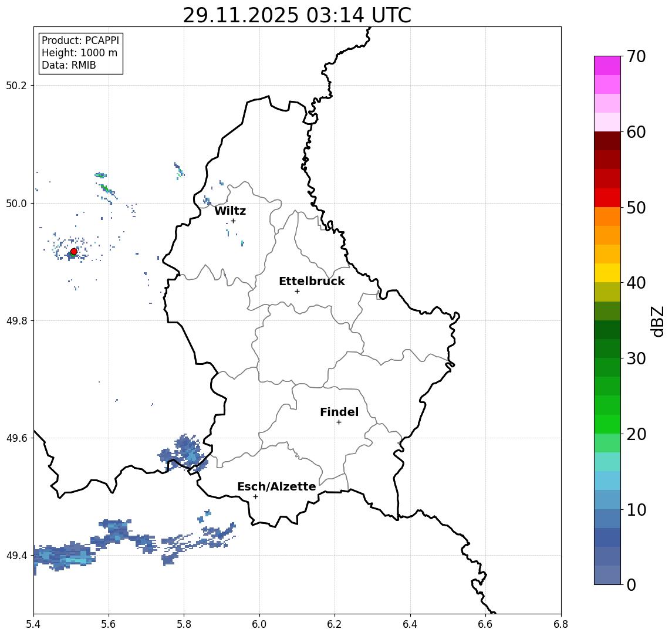The image size is (672, 636).
Task: Pick the bright green swatch above 20
Action: point(607,424)
